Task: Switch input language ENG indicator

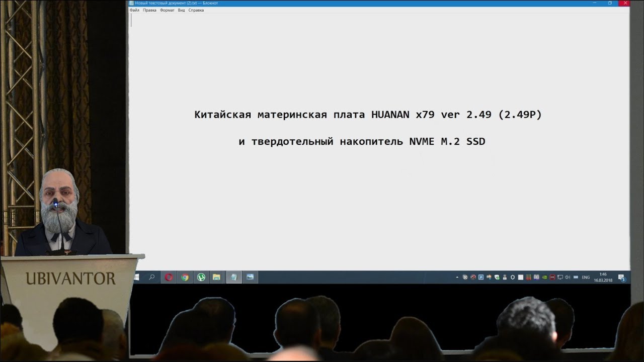Action: tap(586, 277)
